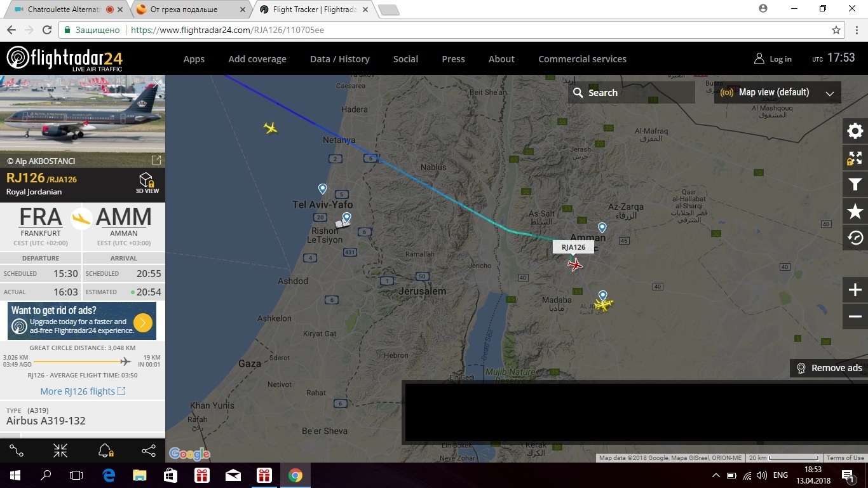The width and height of the screenshot is (868, 488).
Task: Open the map settings gear icon
Action: [855, 132]
